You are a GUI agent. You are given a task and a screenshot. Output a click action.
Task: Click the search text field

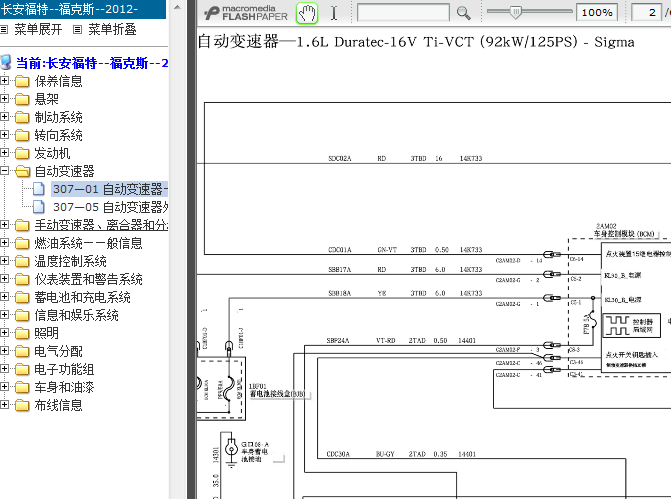[403, 13]
